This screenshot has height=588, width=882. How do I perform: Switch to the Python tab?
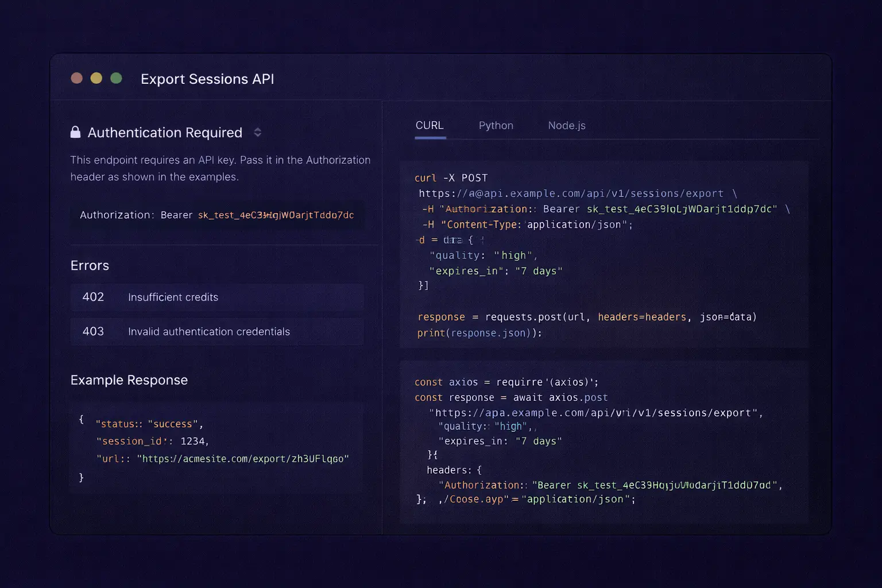pos(496,125)
